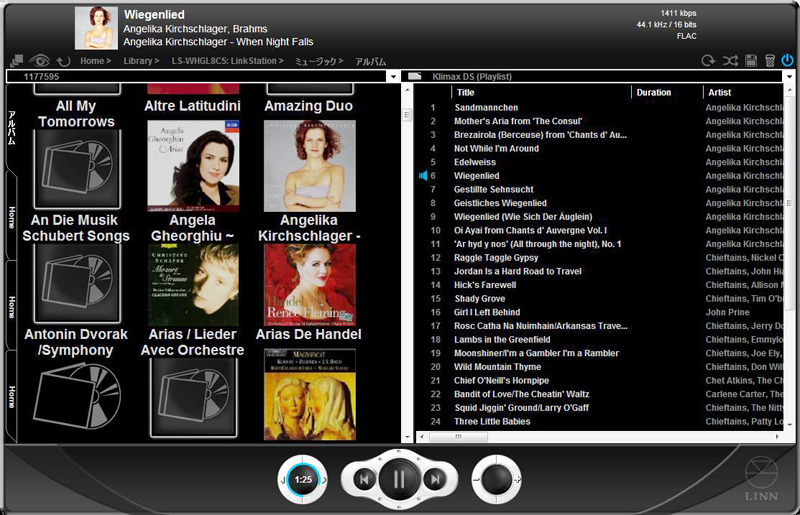The height and width of the screenshot is (515, 800).
Task: Navigate to Library in the breadcrumb
Action: [x=141, y=61]
